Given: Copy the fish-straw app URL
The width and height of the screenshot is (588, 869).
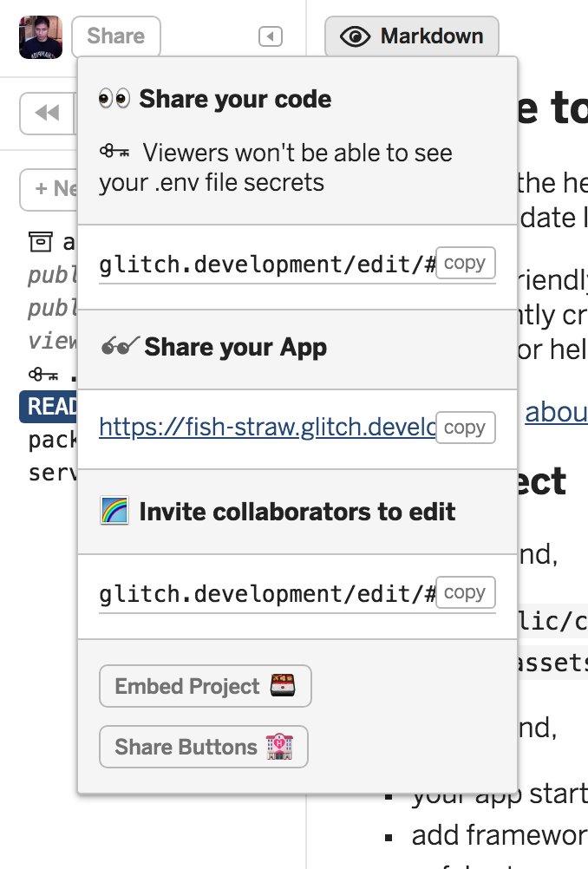Looking at the screenshot, I should point(465,428).
